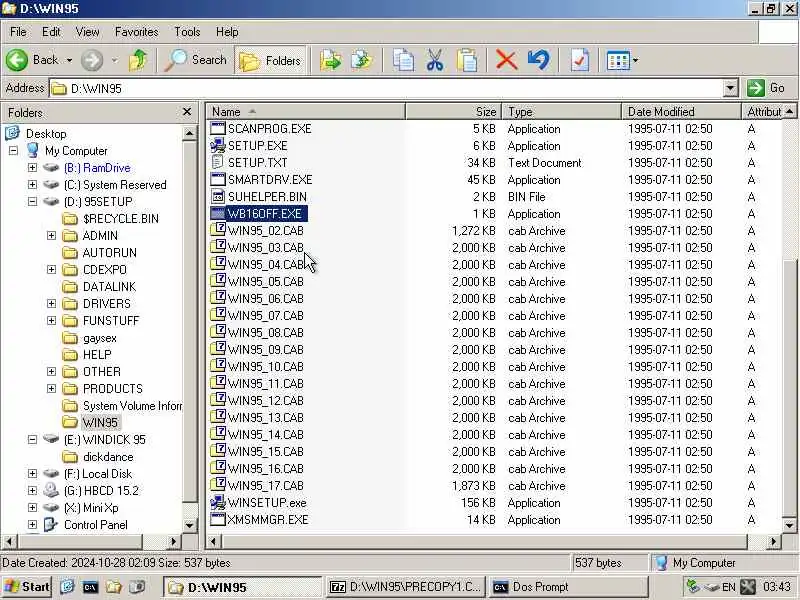Image resolution: width=800 pixels, height=600 pixels.
Task: Open the File menu
Action: pos(18,32)
